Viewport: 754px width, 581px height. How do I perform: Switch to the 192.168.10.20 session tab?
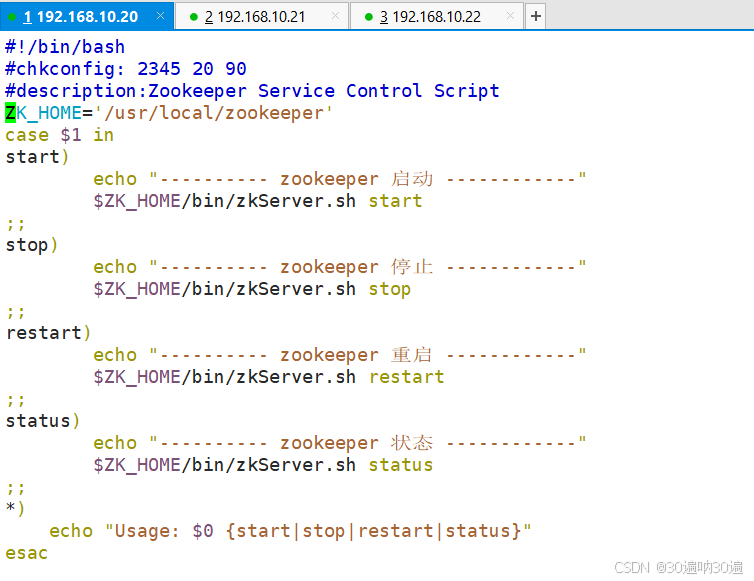coord(87,16)
